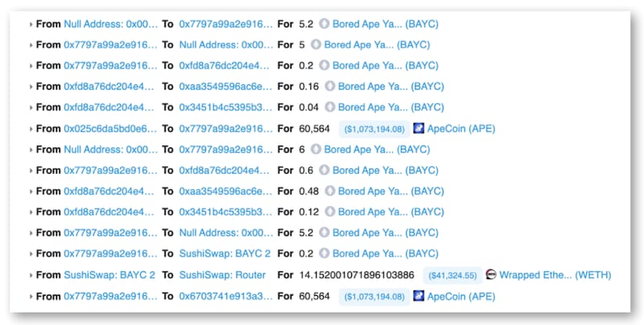Select the amount 0.16
Image resolution: width=644 pixels, height=325 pixels.
309,86
